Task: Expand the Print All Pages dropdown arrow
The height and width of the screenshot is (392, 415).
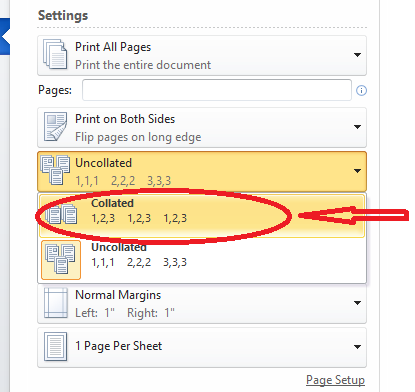Action: [x=357, y=55]
